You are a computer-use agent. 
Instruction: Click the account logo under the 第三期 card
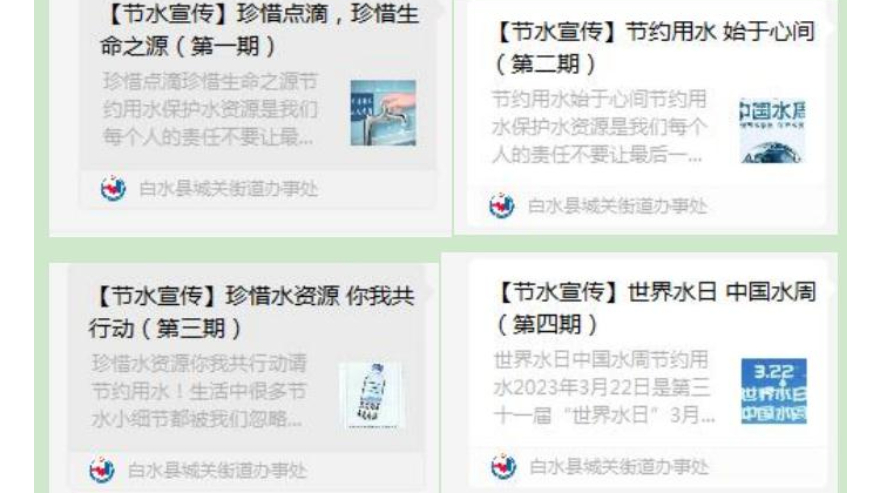coord(102,470)
